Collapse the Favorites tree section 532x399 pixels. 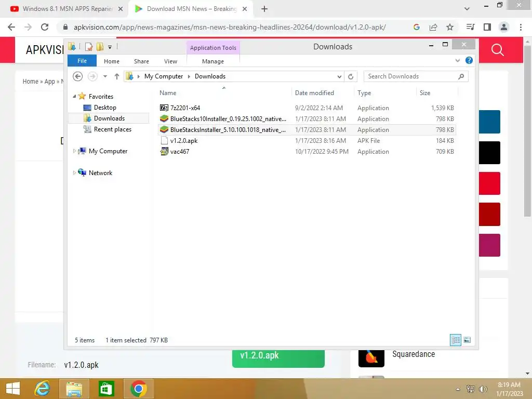point(74,96)
